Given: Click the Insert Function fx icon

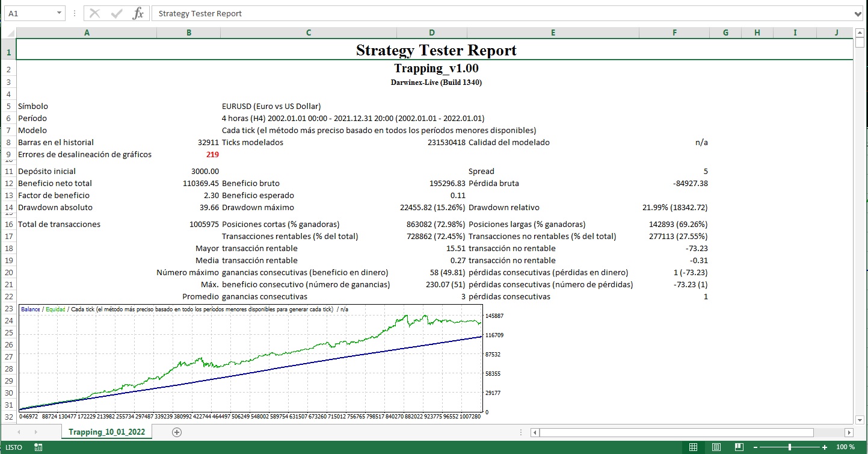Looking at the screenshot, I should (138, 13).
